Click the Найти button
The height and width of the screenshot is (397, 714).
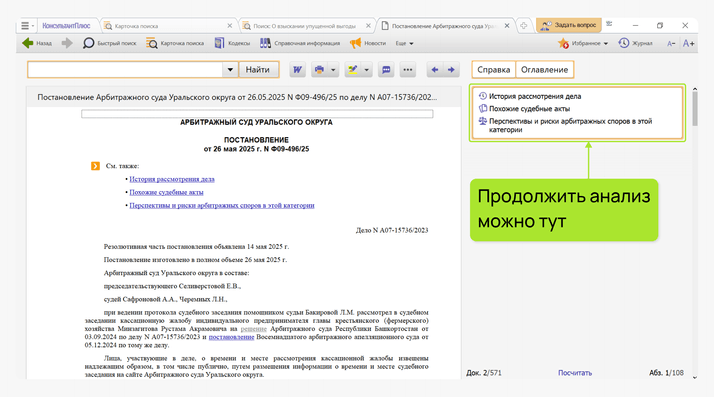coord(258,70)
